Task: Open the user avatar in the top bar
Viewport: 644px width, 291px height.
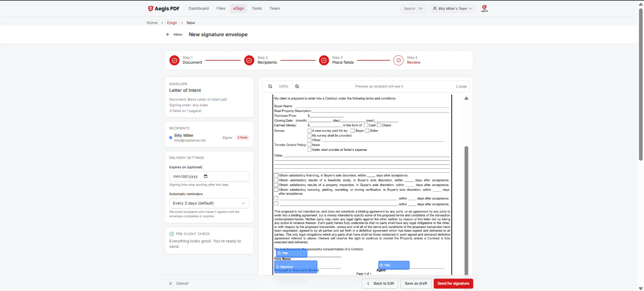Action: [x=484, y=8]
